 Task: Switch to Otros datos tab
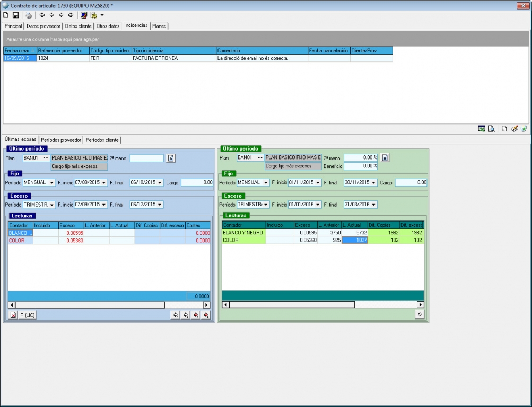(108, 26)
